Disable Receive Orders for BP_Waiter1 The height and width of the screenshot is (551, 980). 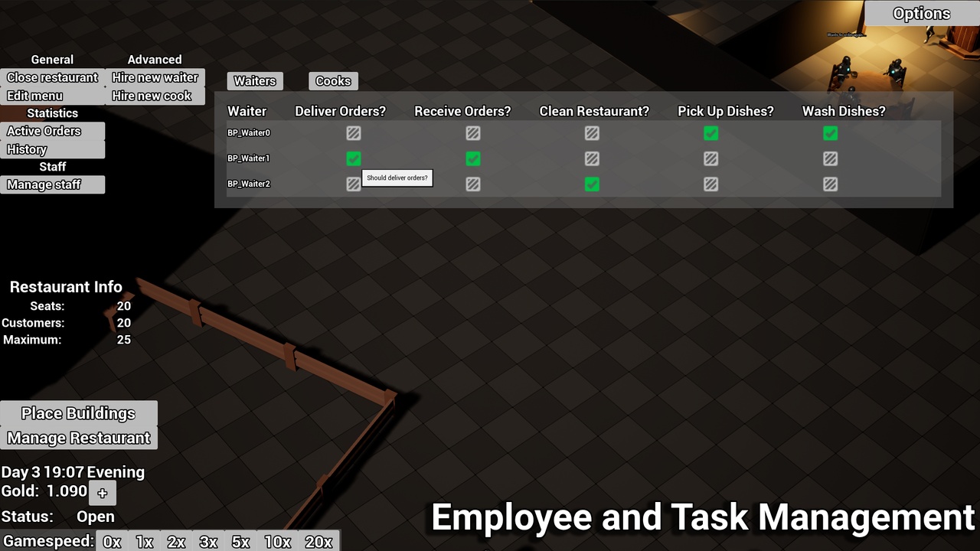pyautogui.click(x=472, y=158)
